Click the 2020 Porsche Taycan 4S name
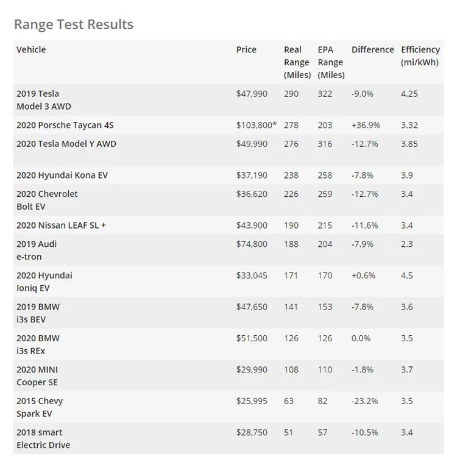457x476 pixels. pos(65,125)
